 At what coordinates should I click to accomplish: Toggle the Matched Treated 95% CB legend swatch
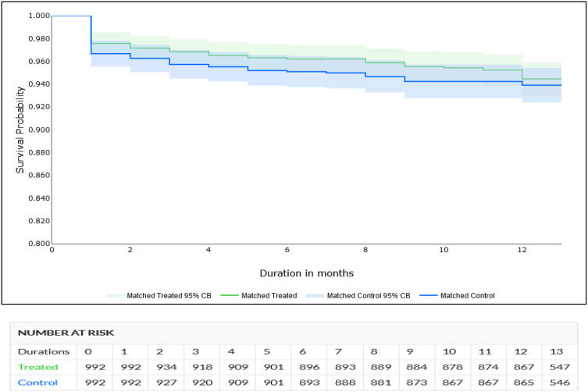point(115,295)
